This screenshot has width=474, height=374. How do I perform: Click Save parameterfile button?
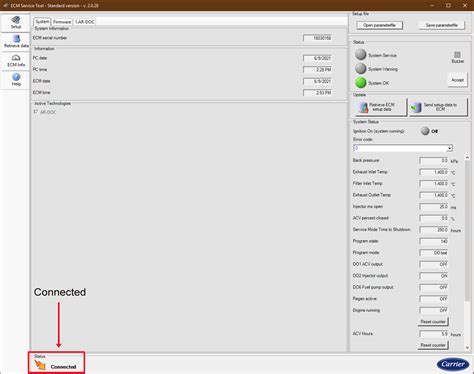point(442,25)
